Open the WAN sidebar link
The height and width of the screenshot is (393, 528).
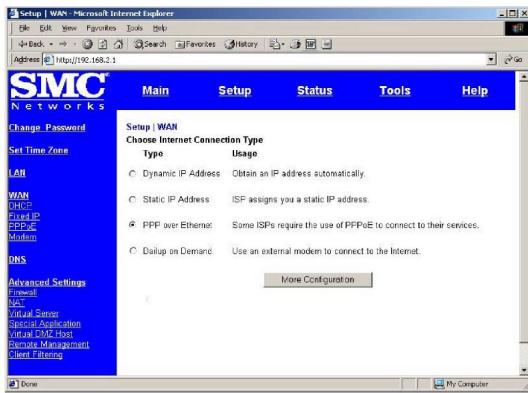point(19,195)
